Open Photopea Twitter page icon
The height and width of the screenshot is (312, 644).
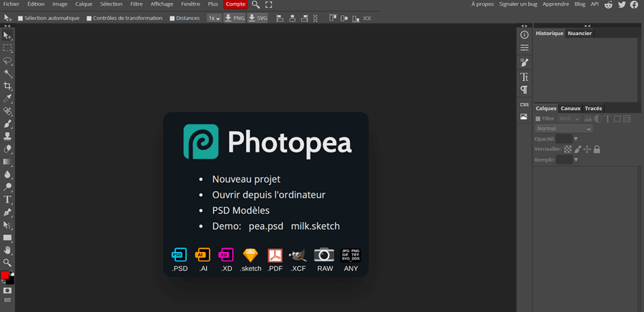(622, 4)
